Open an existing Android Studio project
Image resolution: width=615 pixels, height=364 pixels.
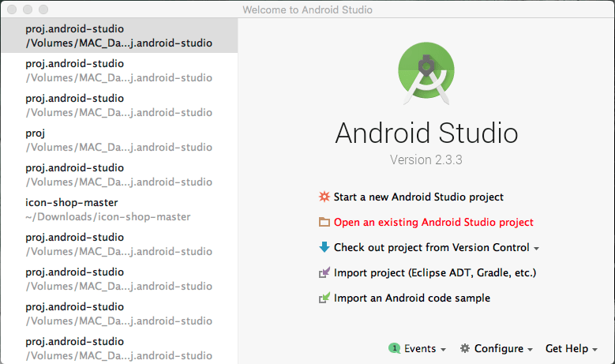(x=433, y=222)
